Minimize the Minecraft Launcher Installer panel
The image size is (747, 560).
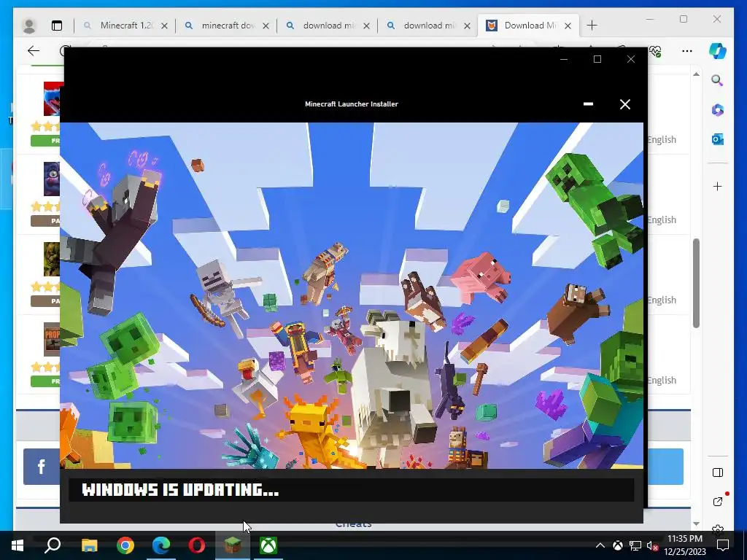point(589,104)
